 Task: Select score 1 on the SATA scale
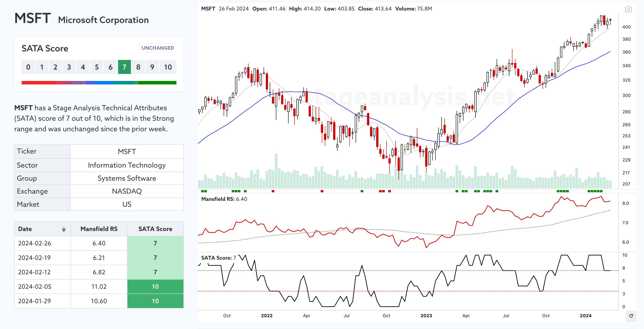tap(42, 67)
